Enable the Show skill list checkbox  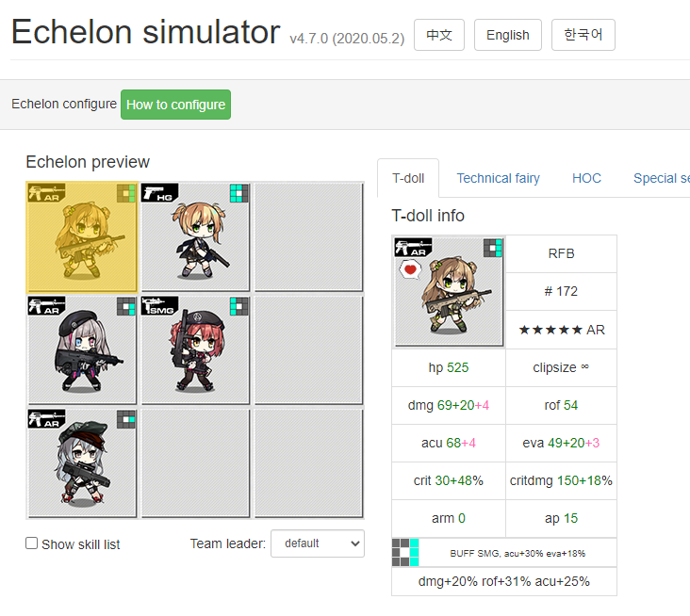pos(31,543)
